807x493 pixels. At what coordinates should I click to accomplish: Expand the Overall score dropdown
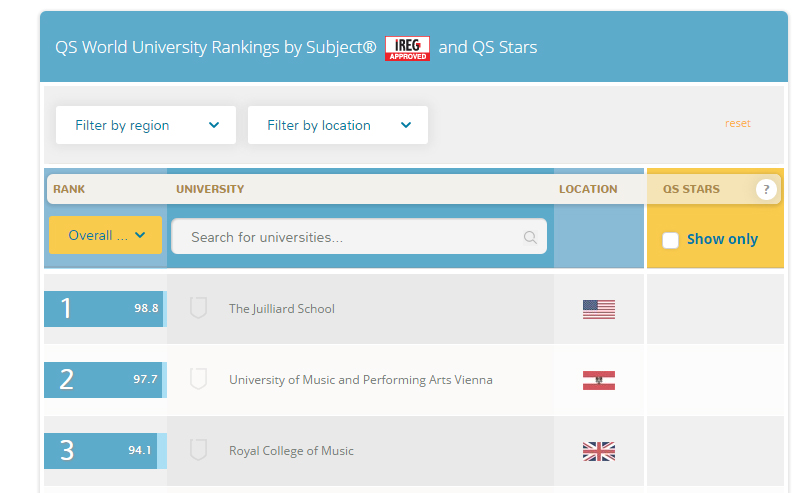click(x=105, y=235)
